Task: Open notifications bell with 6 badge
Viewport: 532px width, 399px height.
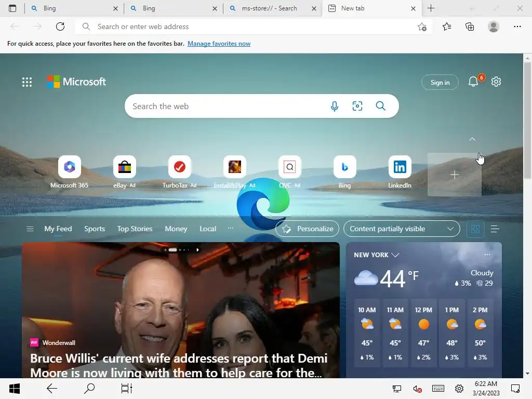Action: point(474,82)
